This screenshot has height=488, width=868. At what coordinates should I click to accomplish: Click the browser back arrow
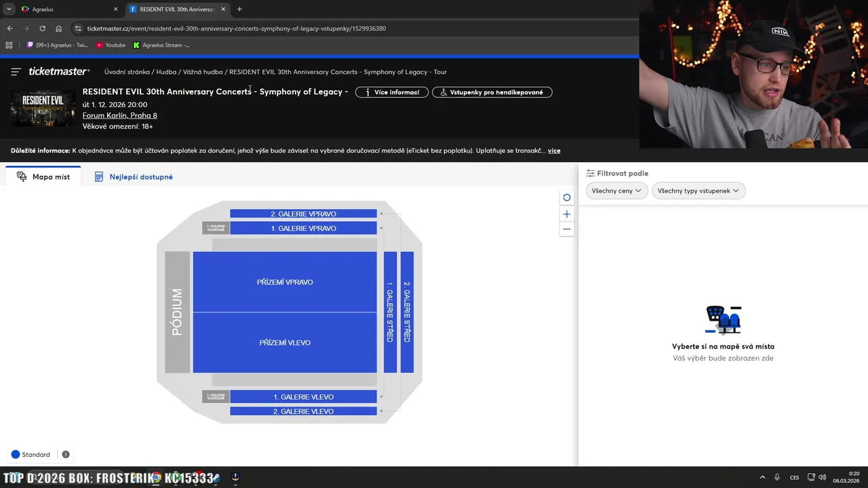point(9,28)
